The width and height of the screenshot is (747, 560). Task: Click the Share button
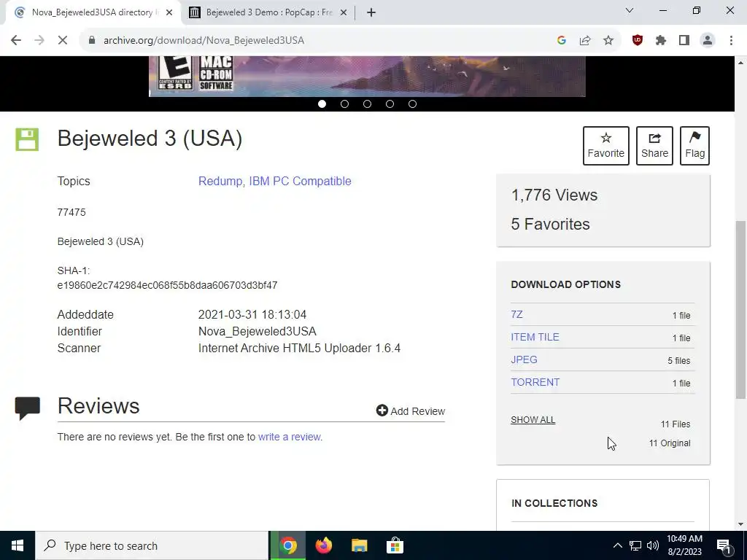(x=654, y=146)
